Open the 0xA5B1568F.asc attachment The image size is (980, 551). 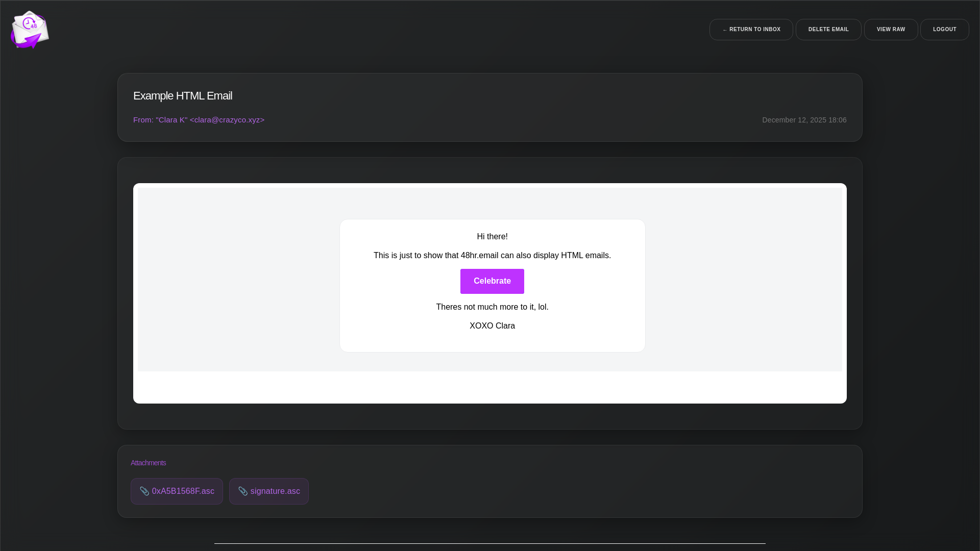183,491
